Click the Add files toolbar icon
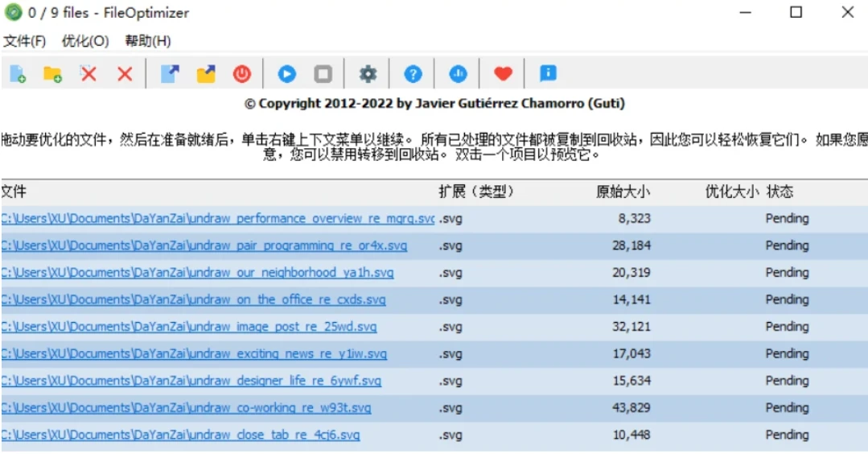 point(18,74)
